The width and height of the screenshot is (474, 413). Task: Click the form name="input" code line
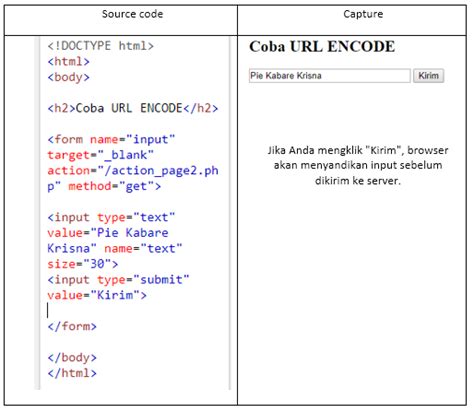click(111, 139)
